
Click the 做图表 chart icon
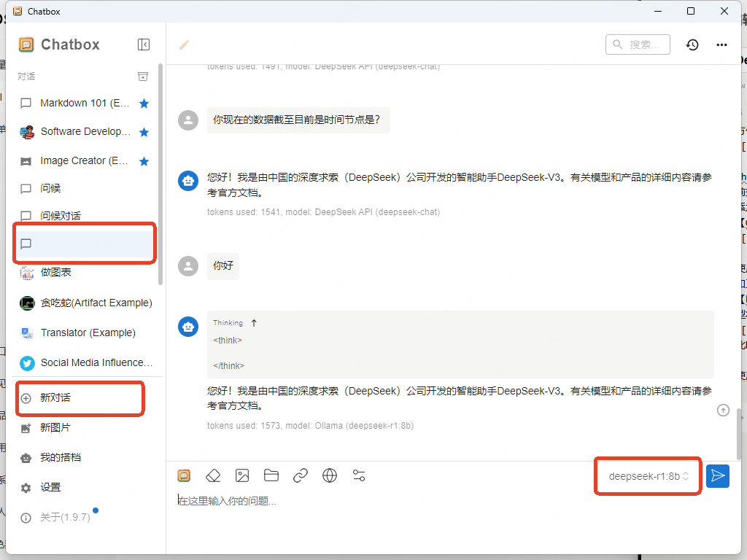pyautogui.click(x=27, y=273)
